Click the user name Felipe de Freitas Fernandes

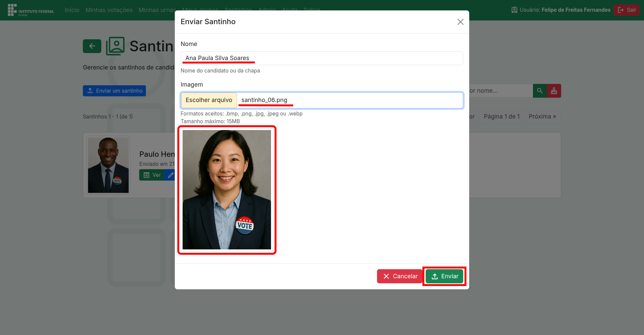576,10
